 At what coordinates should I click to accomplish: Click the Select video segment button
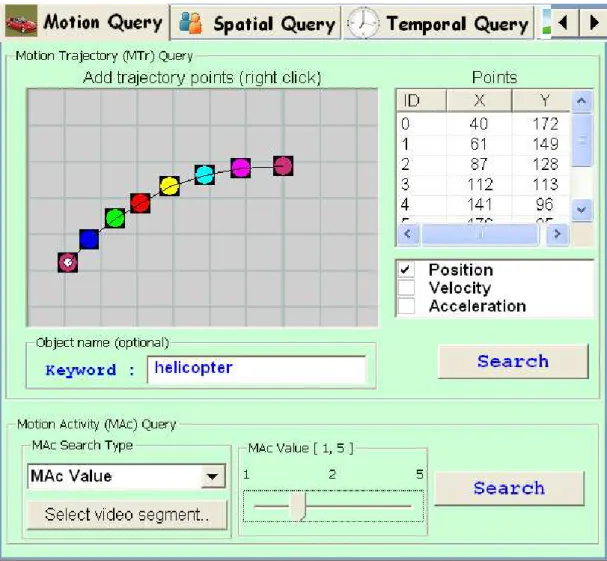[x=127, y=515]
